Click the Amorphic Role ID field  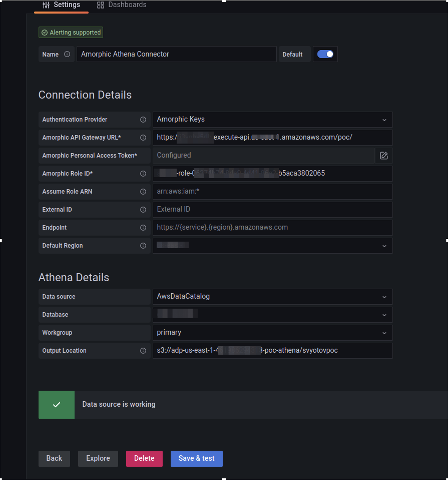pyautogui.click(x=273, y=174)
